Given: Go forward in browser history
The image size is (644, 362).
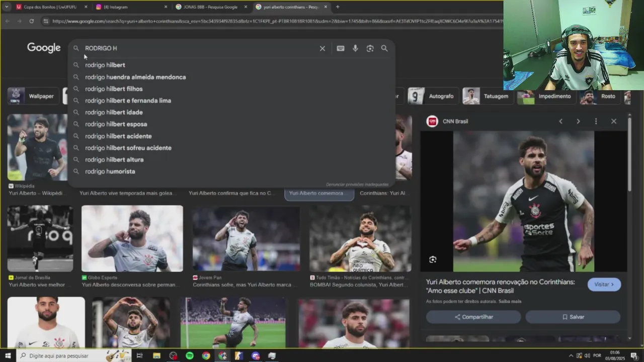Looking at the screenshot, I should [x=19, y=21].
